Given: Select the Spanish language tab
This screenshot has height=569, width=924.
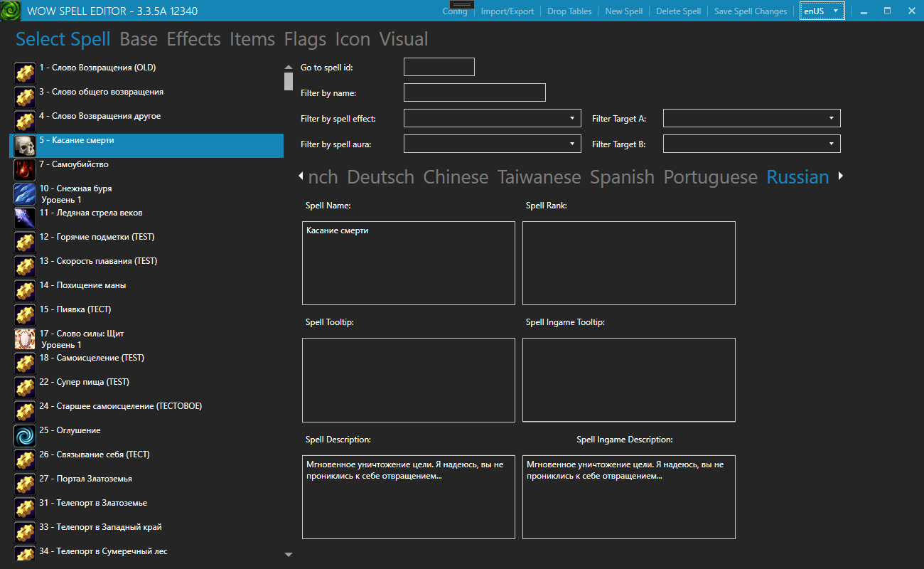Looking at the screenshot, I should [623, 177].
